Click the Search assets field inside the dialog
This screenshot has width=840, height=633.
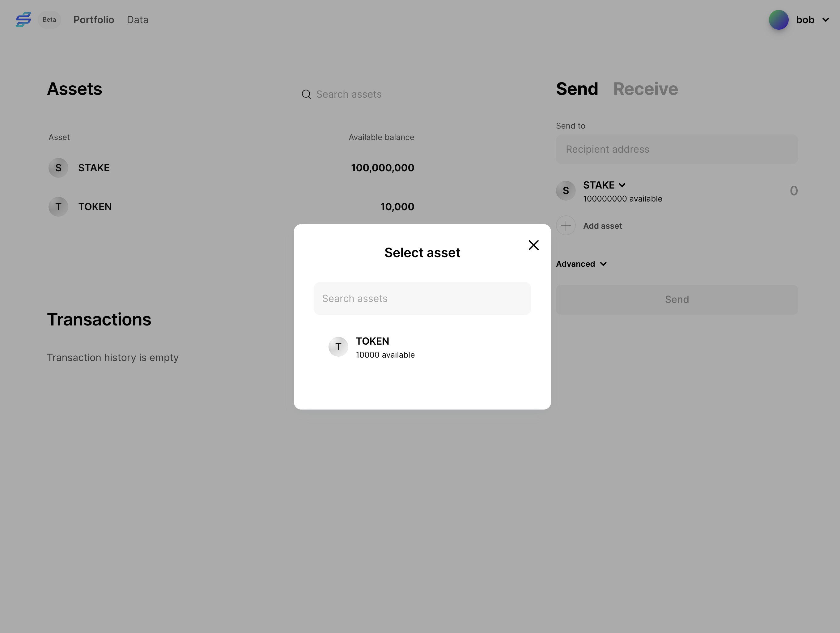(x=422, y=299)
